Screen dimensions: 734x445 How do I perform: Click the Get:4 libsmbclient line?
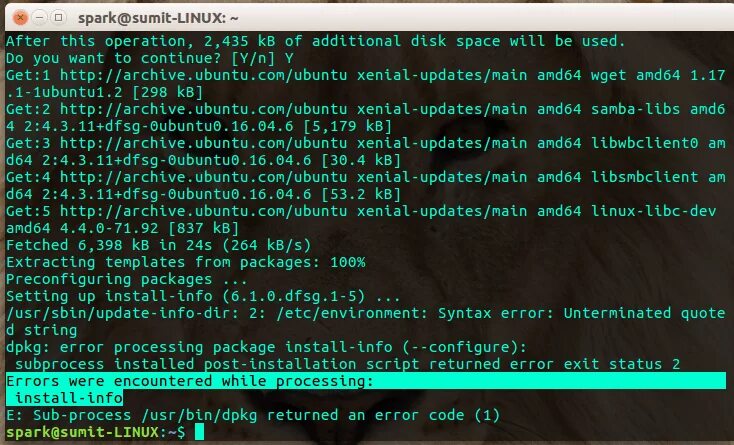(366, 177)
